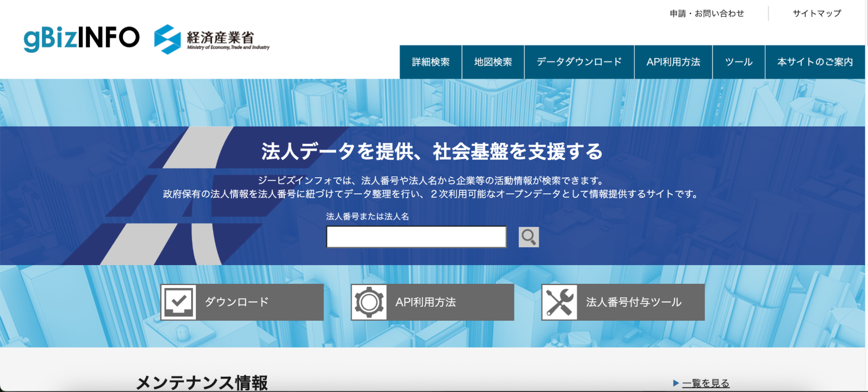The height and width of the screenshot is (392, 868).
Task: Open 本サイトのご案内 from the navigation
Action: (815, 62)
